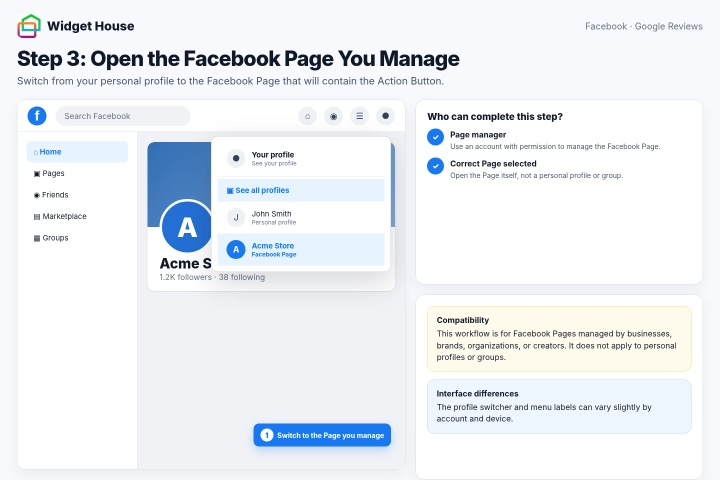Open the home icon in top bar
Screen dimensions: 720x480
point(308,116)
